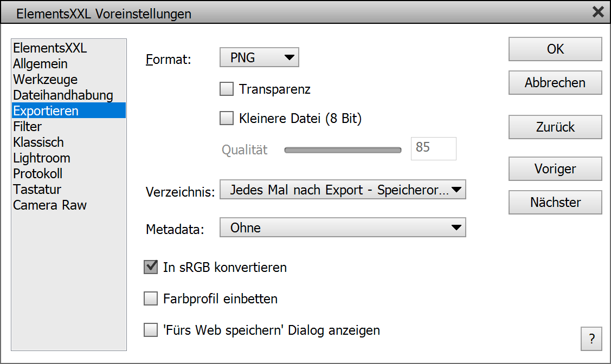Go to Camera Raw preferences
The width and height of the screenshot is (611, 364).
click(50, 205)
